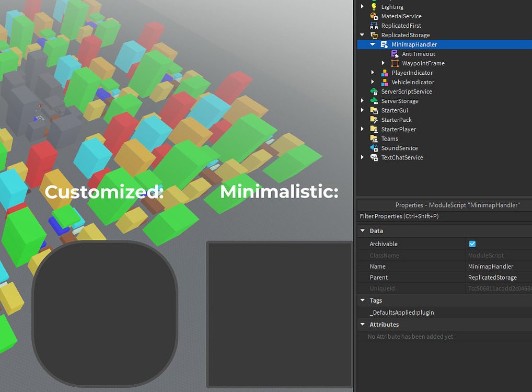Select ServerStorage in the Explorer

click(400, 101)
